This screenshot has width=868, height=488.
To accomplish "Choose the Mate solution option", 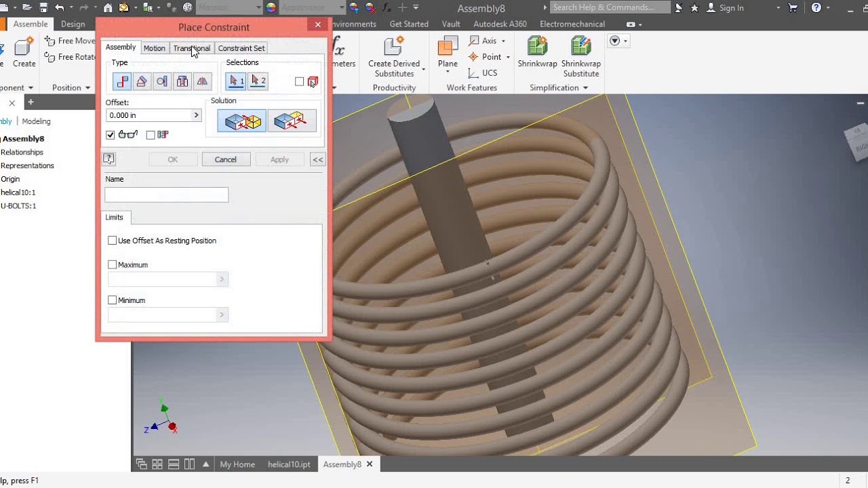I will click(242, 121).
